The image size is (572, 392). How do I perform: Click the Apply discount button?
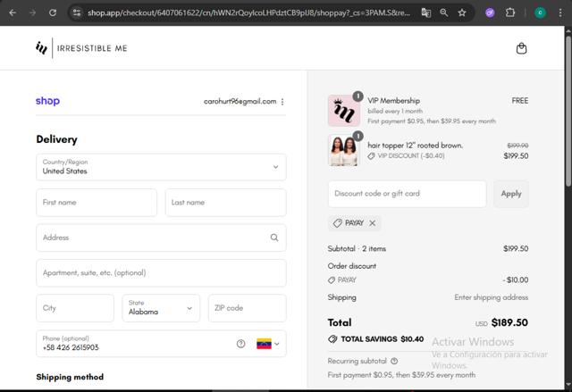[511, 194]
